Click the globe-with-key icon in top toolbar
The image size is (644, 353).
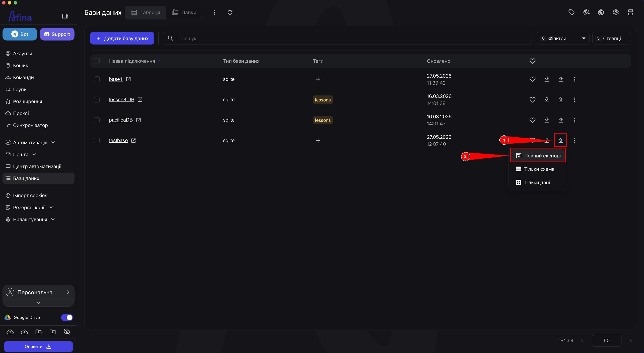pyautogui.click(x=586, y=13)
